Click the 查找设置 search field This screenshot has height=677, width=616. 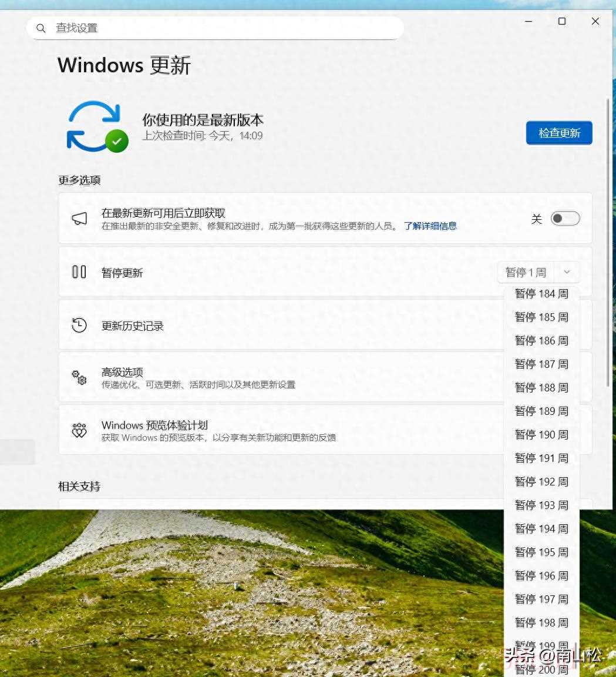click(216, 28)
